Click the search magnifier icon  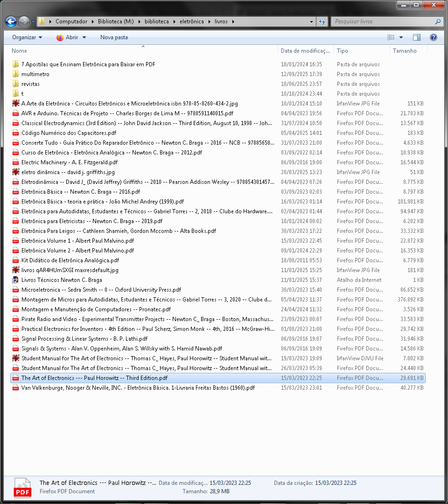click(x=438, y=21)
